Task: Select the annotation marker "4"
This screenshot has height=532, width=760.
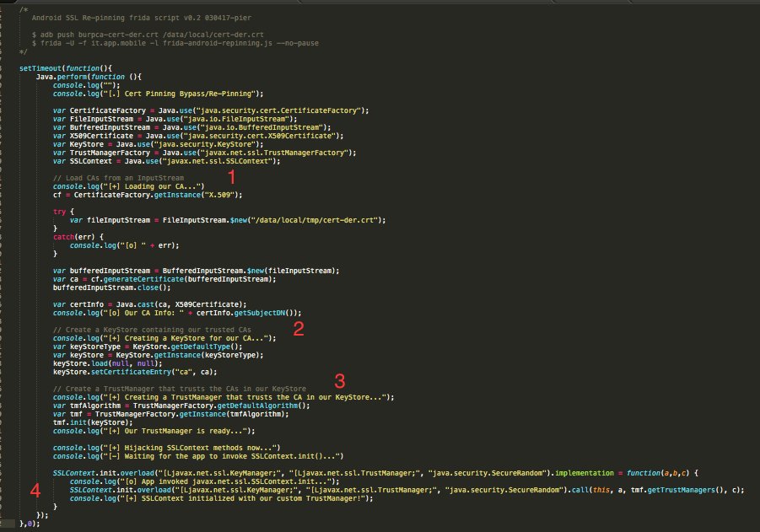Action: coord(35,489)
